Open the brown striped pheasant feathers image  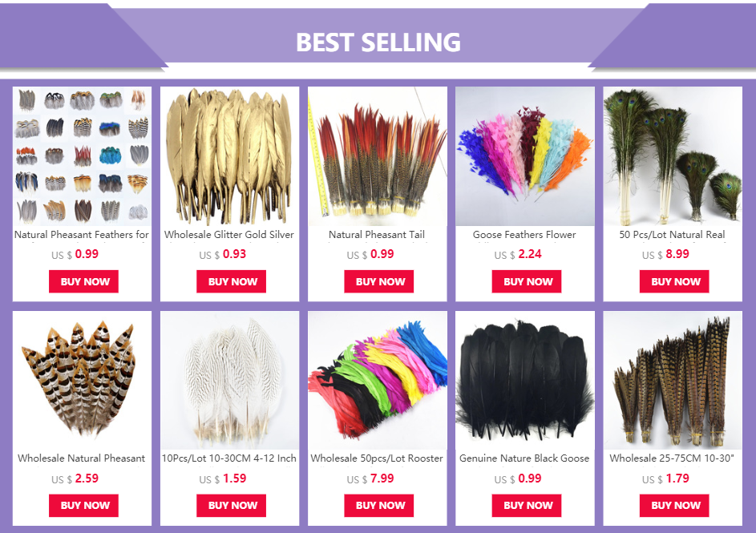pos(82,380)
